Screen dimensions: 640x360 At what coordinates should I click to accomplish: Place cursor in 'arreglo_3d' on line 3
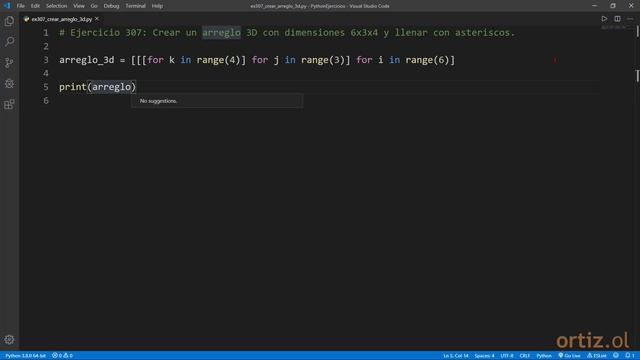pos(87,60)
